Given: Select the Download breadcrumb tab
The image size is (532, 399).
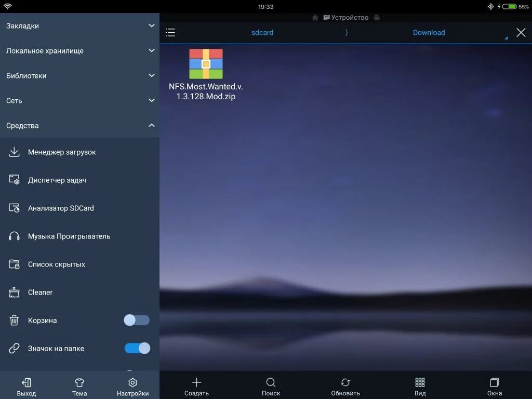Looking at the screenshot, I should 429,33.
